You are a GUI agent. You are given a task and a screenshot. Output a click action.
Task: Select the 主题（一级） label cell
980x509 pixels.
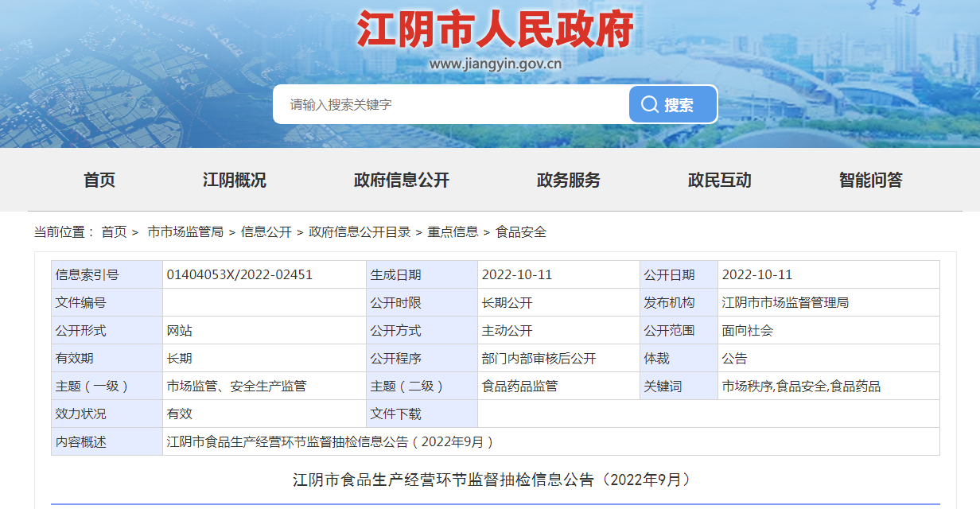(107, 387)
